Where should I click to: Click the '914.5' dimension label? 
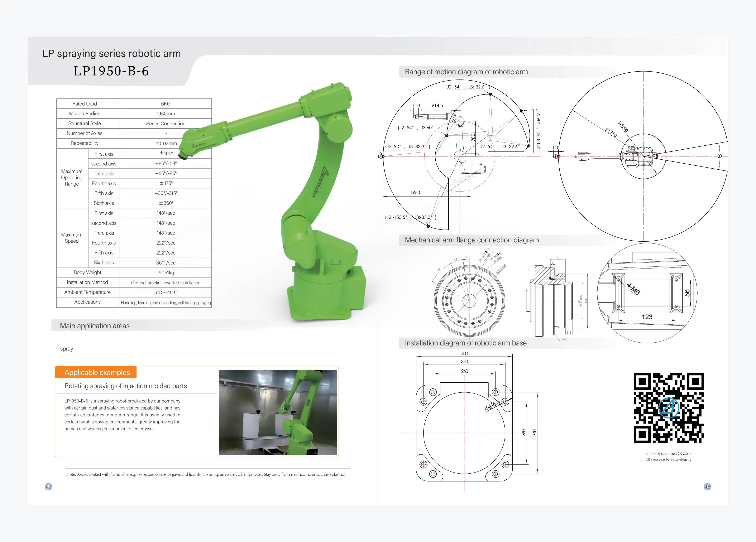pos(437,105)
